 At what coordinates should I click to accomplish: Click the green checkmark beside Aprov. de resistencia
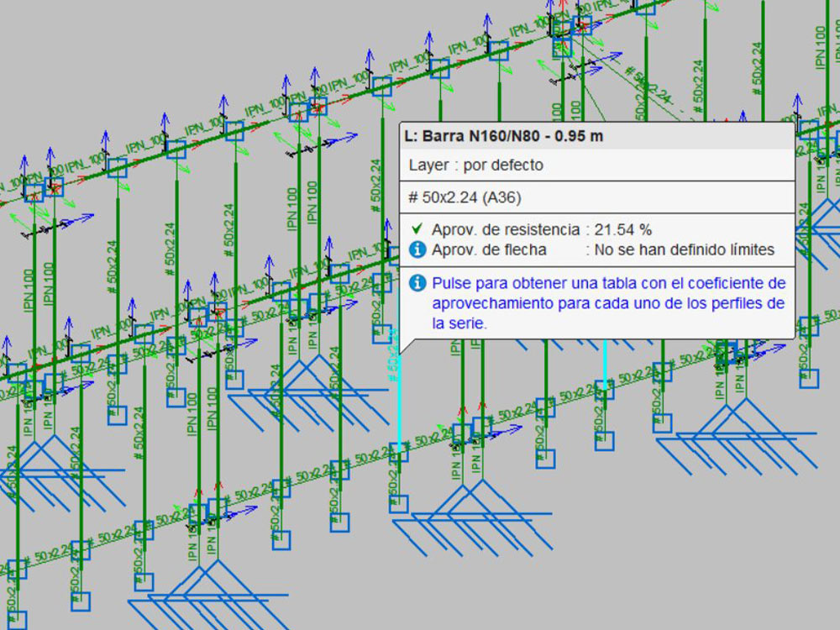pos(417,229)
